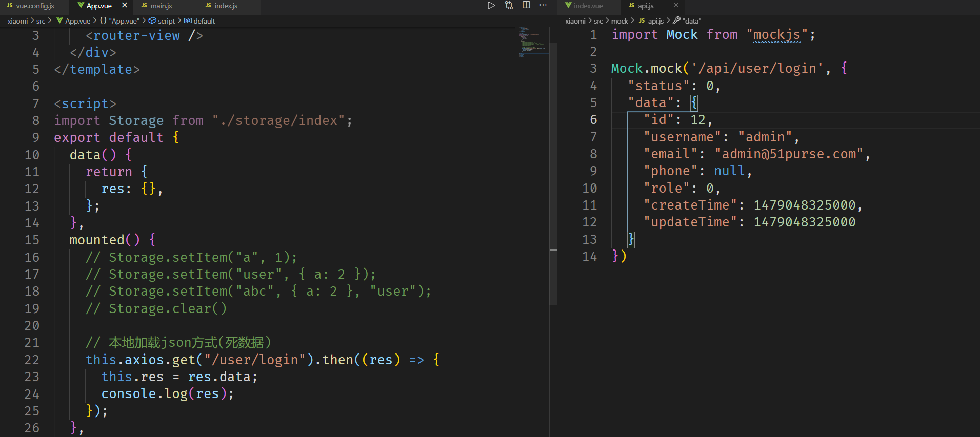This screenshot has height=437, width=980.
Task: Run the code with the play icon
Action: 491,5
